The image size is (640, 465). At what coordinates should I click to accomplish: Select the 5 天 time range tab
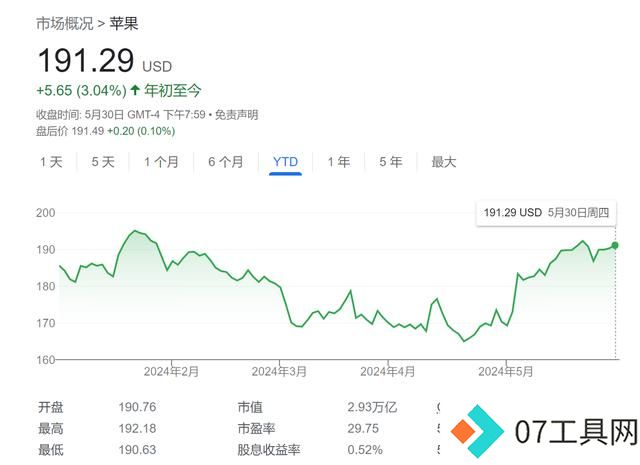103,162
